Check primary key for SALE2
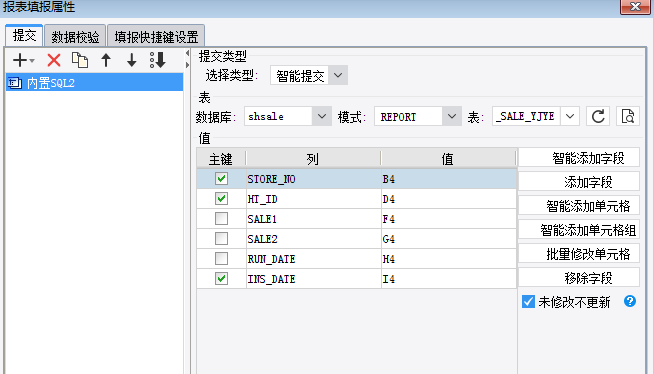Viewport: 654px width, 374px height. pyautogui.click(x=221, y=238)
